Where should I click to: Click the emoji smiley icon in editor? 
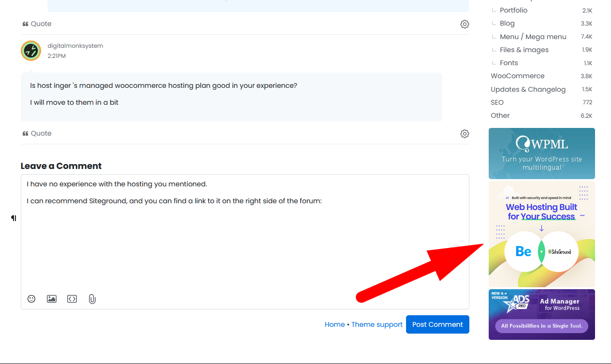(x=31, y=299)
